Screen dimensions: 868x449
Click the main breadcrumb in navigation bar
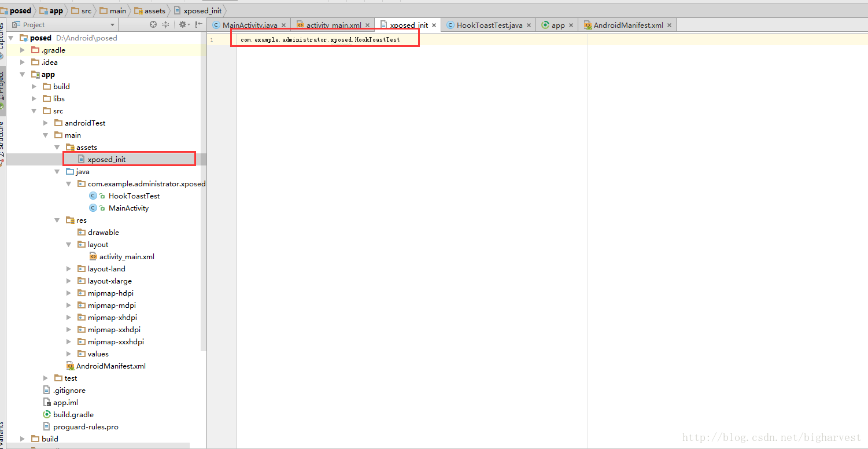[x=112, y=10]
